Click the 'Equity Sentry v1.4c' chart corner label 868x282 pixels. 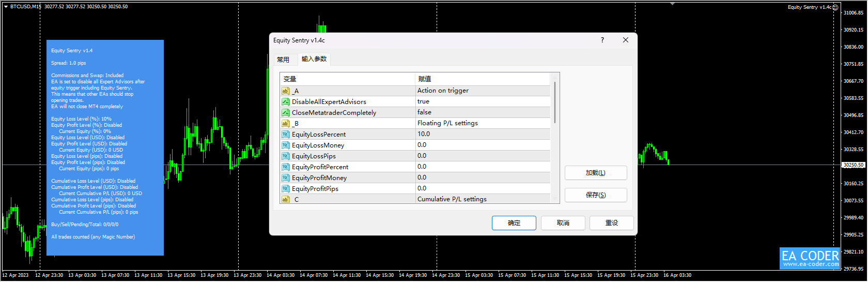(809, 7)
